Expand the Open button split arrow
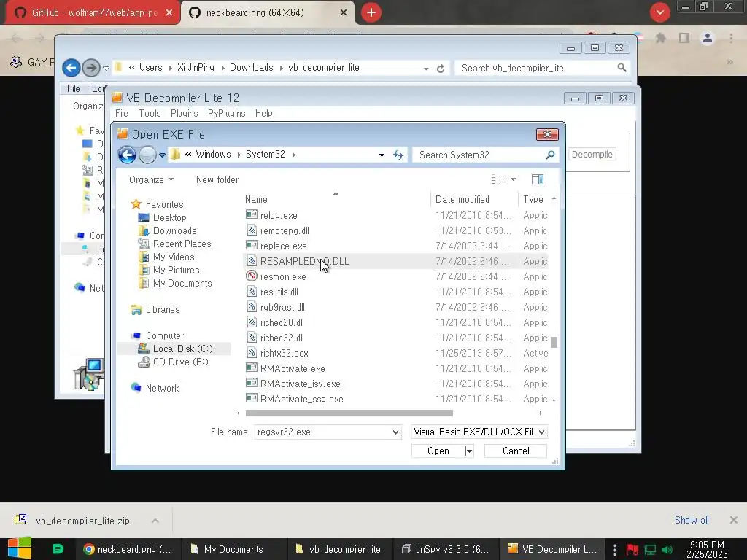This screenshot has width=747, height=560. coord(469,451)
